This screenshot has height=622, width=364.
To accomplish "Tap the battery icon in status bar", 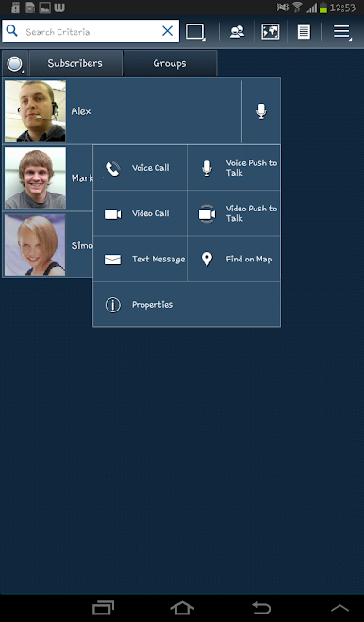I will [323, 8].
